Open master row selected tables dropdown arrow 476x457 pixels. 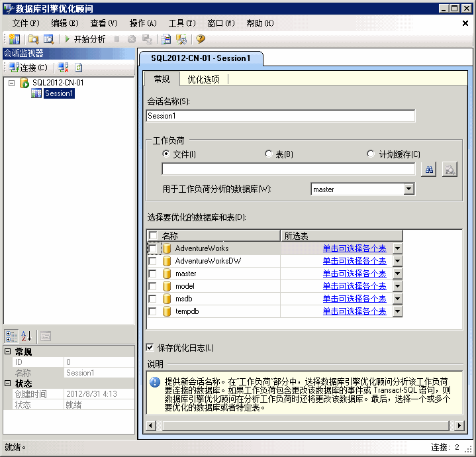[x=397, y=274]
